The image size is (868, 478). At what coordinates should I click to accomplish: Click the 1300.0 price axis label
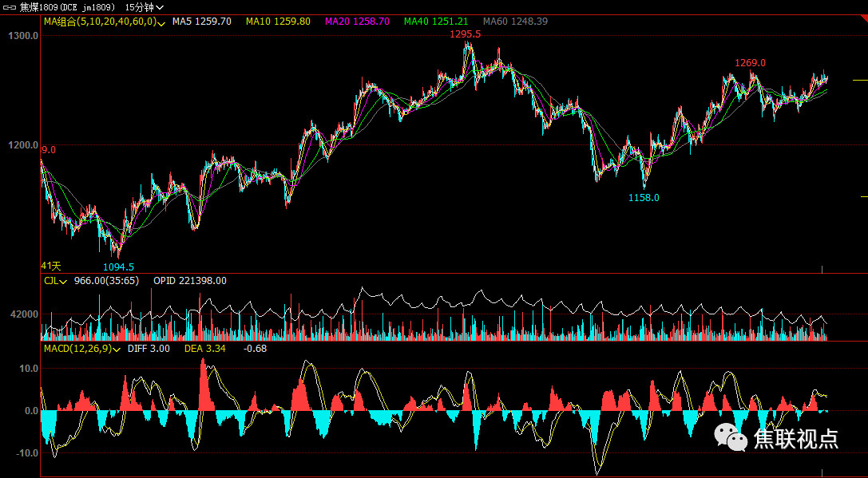[x=23, y=35]
